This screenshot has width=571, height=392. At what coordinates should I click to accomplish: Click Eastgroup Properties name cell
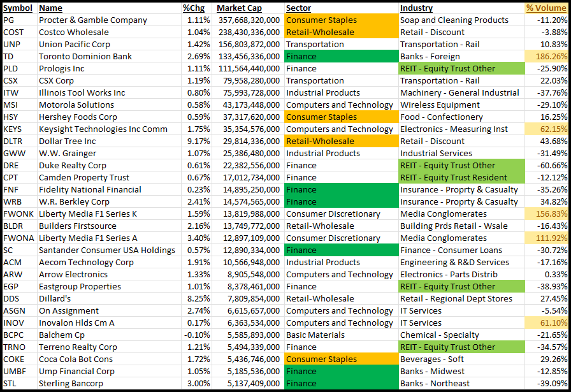pos(109,286)
